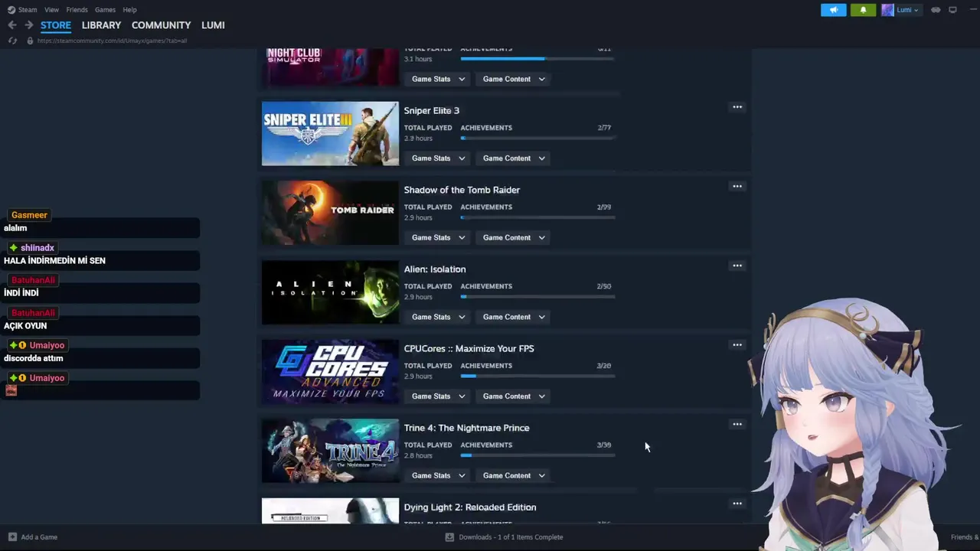Click Alien: Isolation achievements progress bar
The height and width of the screenshot is (551, 980).
pos(537,297)
